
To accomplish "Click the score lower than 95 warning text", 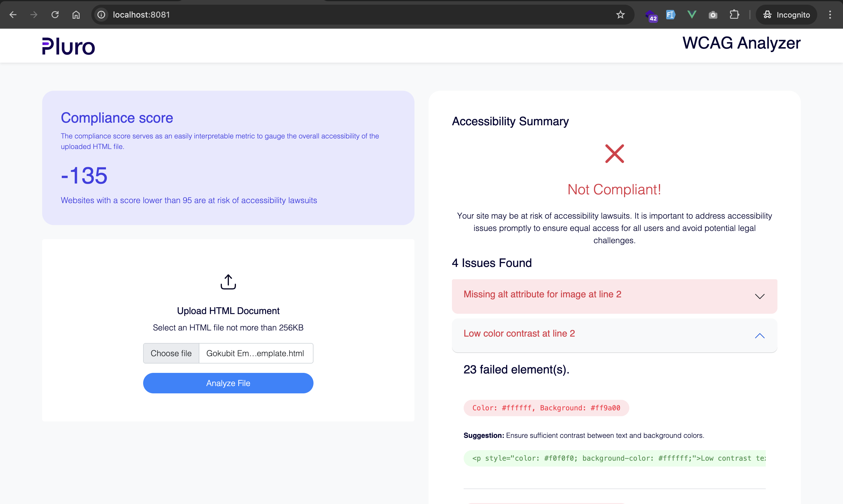I will tap(189, 200).
